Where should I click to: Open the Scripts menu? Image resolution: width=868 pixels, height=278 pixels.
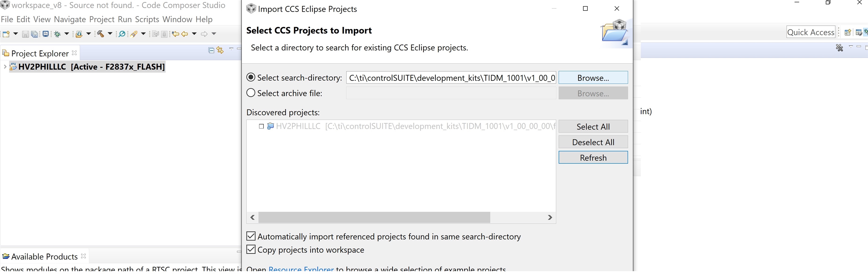coord(147,19)
